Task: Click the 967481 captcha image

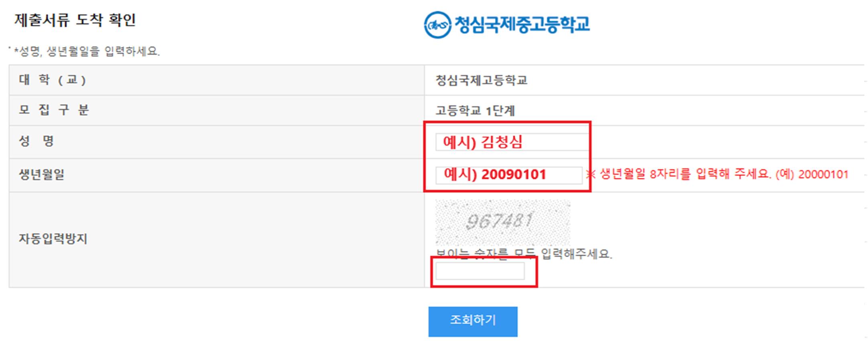Action: click(503, 222)
